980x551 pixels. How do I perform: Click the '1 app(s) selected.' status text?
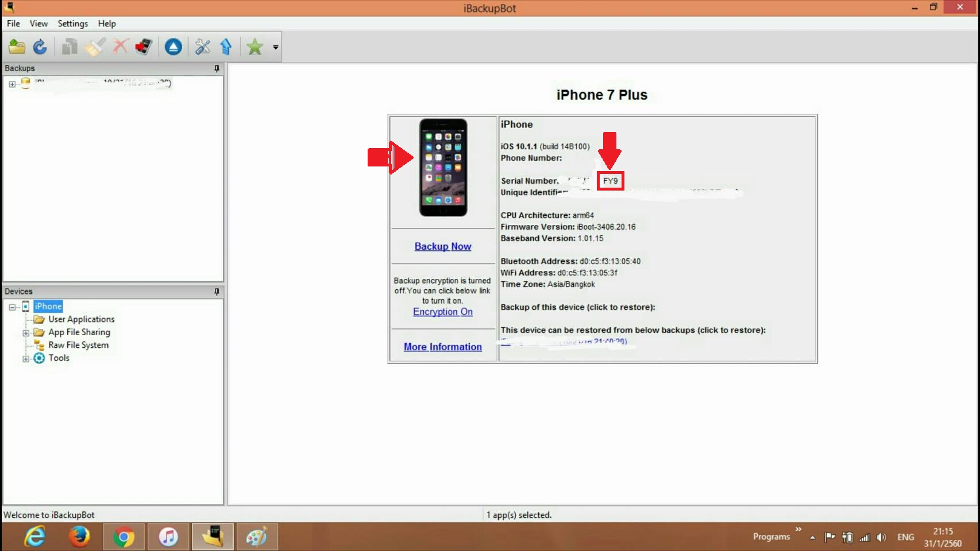click(x=519, y=515)
